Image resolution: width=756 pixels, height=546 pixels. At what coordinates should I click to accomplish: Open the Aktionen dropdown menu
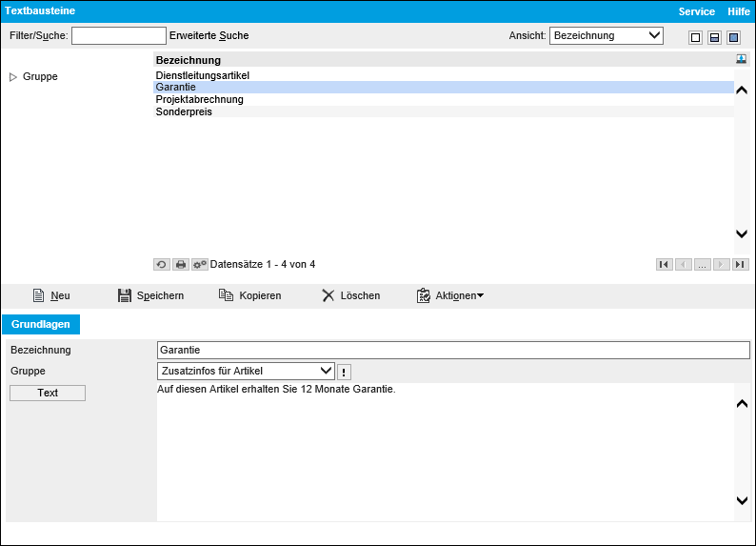click(x=450, y=296)
